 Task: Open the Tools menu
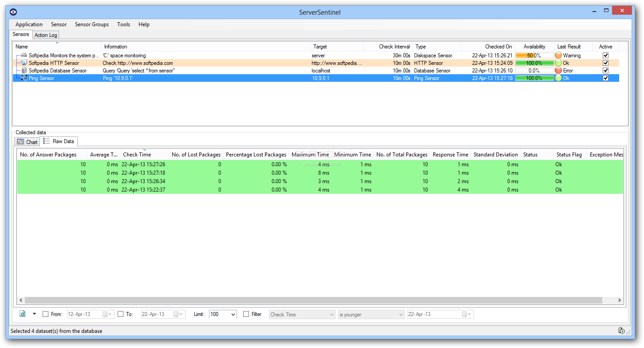[x=124, y=24]
